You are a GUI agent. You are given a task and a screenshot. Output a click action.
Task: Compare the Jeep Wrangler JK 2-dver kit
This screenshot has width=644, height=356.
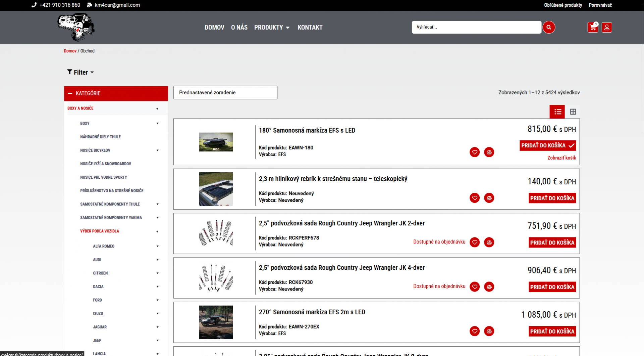[x=489, y=242]
